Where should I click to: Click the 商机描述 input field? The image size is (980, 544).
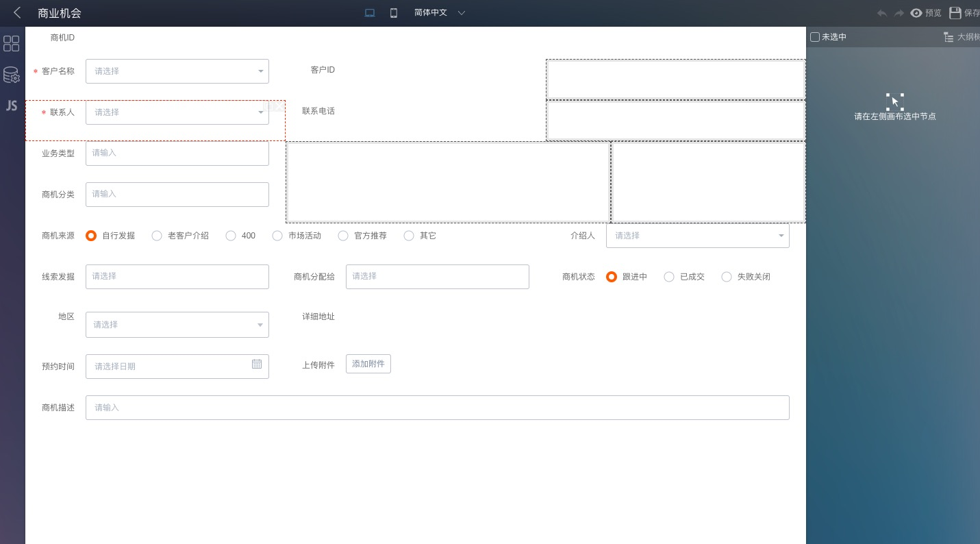pyautogui.click(x=438, y=408)
